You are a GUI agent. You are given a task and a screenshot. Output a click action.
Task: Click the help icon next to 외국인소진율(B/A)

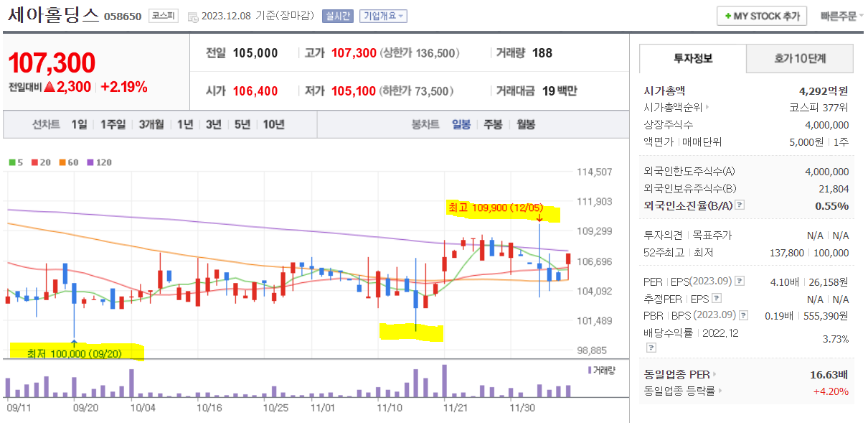[x=740, y=205]
